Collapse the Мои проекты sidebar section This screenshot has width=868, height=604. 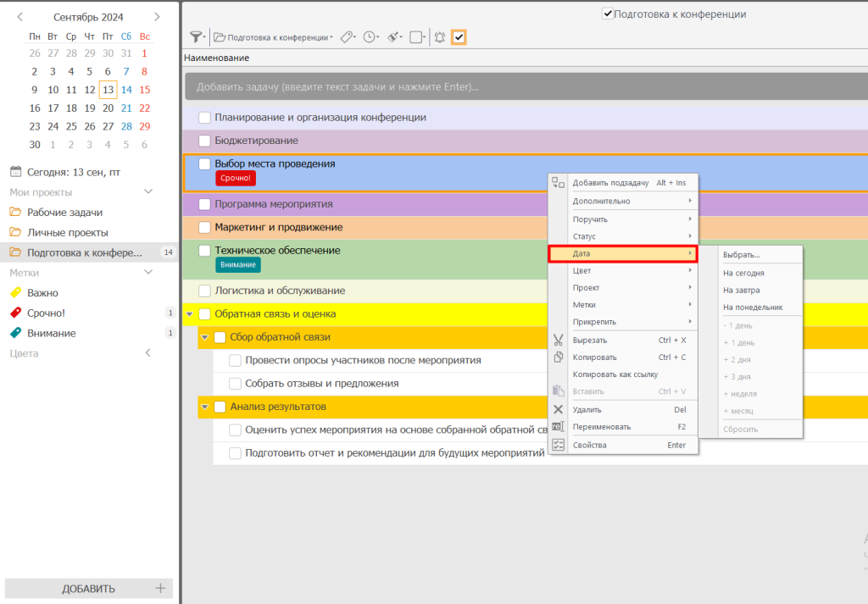click(149, 192)
